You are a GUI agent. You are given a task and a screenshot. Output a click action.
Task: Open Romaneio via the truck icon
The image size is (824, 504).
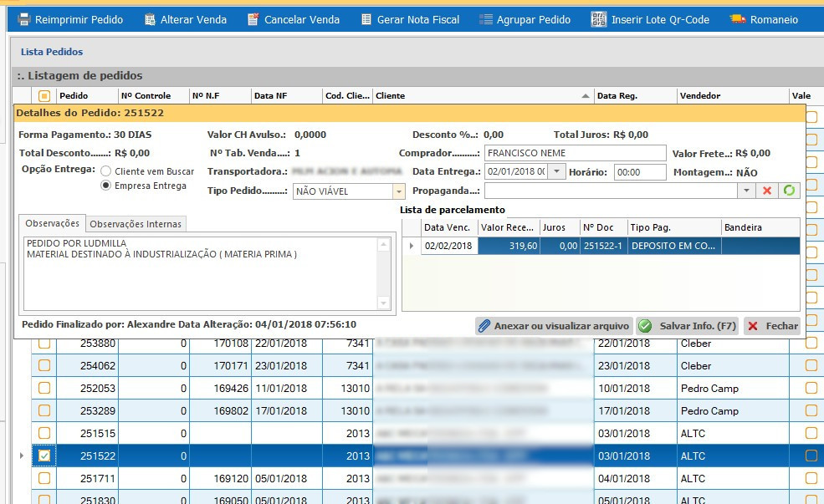tap(737, 19)
